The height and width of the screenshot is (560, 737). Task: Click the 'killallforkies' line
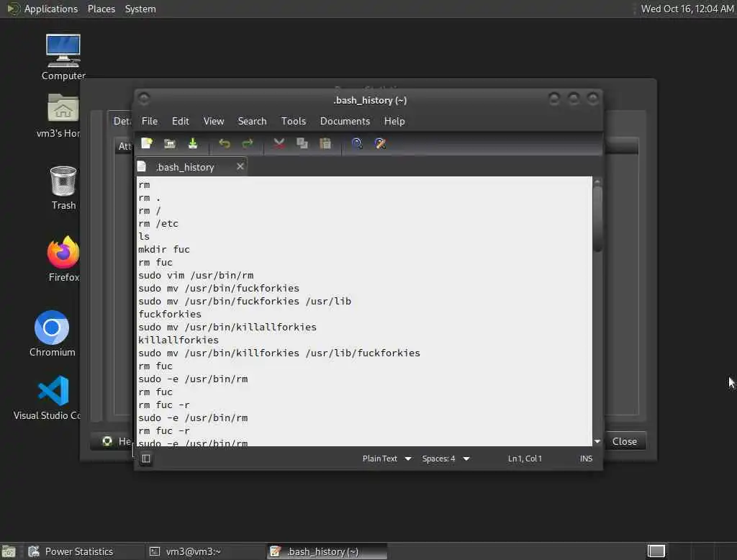click(x=178, y=340)
